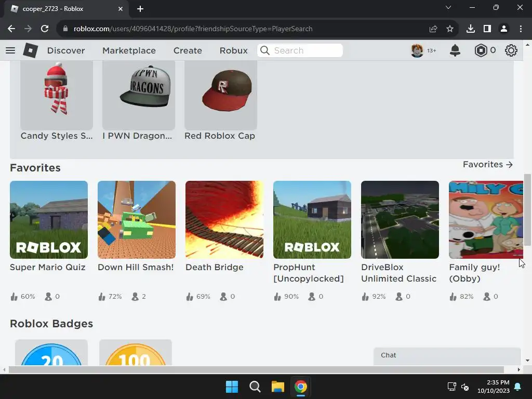
Task: Open Windows notification bell in tray
Action: point(518,387)
